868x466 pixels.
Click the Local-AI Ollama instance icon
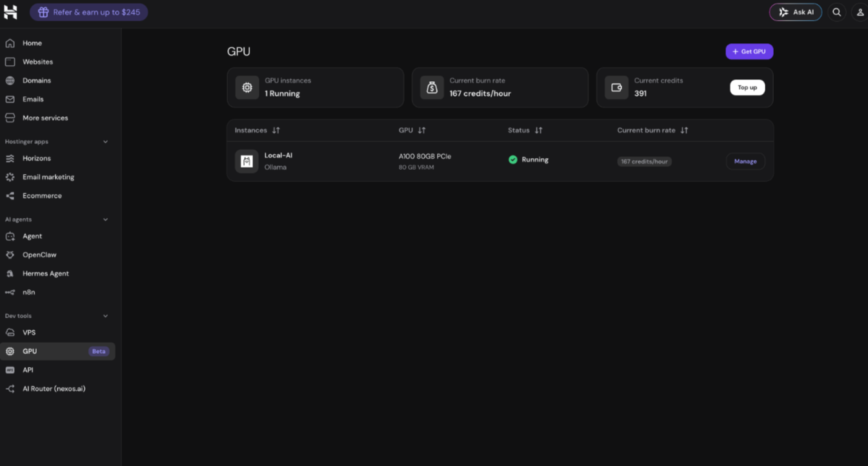click(x=247, y=161)
